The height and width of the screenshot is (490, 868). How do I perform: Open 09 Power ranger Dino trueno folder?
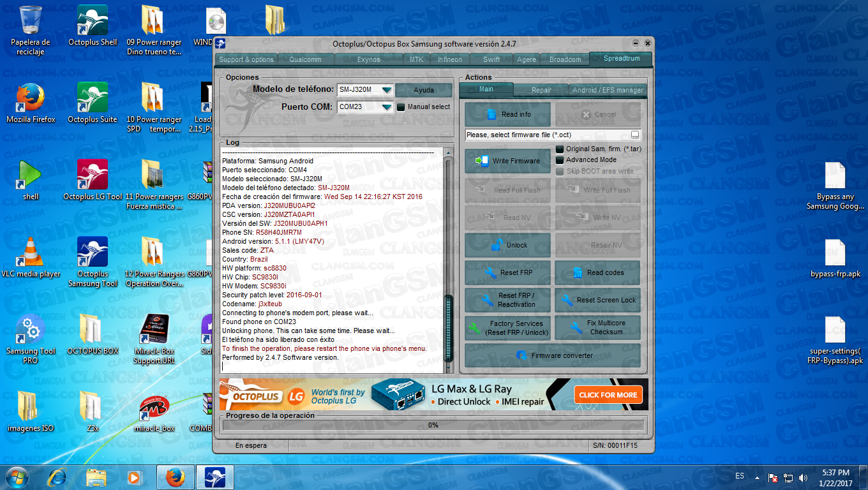tap(154, 30)
